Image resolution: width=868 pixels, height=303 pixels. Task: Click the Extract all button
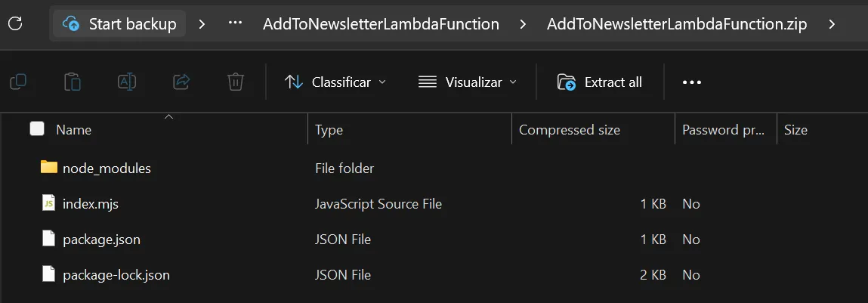coord(600,82)
